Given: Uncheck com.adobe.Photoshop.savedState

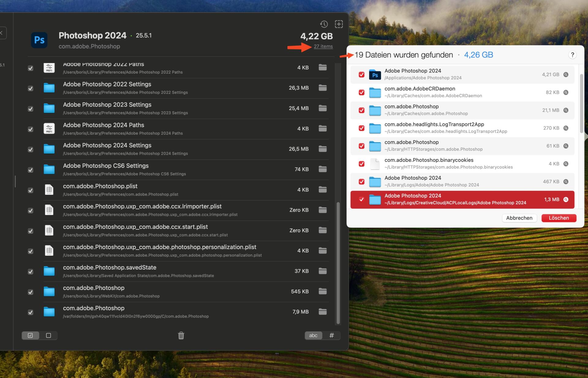Looking at the screenshot, I should [x=30, y=272].
